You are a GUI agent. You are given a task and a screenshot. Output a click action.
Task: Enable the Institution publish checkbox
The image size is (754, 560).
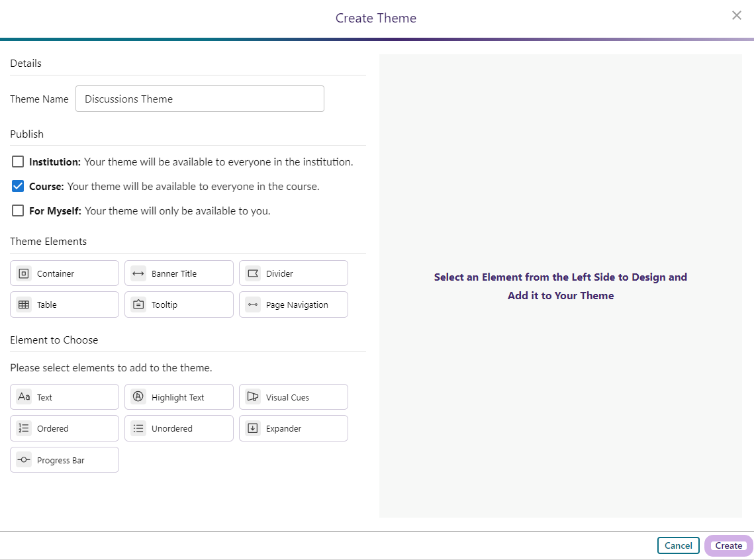click(x=18, y=162)
